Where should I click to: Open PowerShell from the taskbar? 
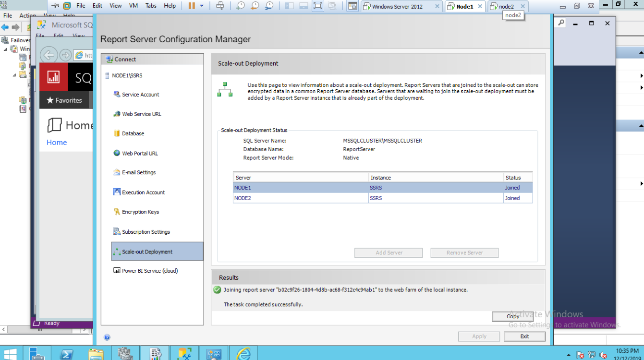click(66, 354)
